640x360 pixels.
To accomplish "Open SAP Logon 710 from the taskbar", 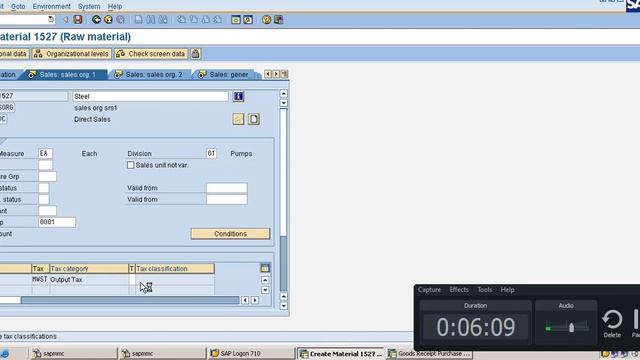I will click(251, 353).
